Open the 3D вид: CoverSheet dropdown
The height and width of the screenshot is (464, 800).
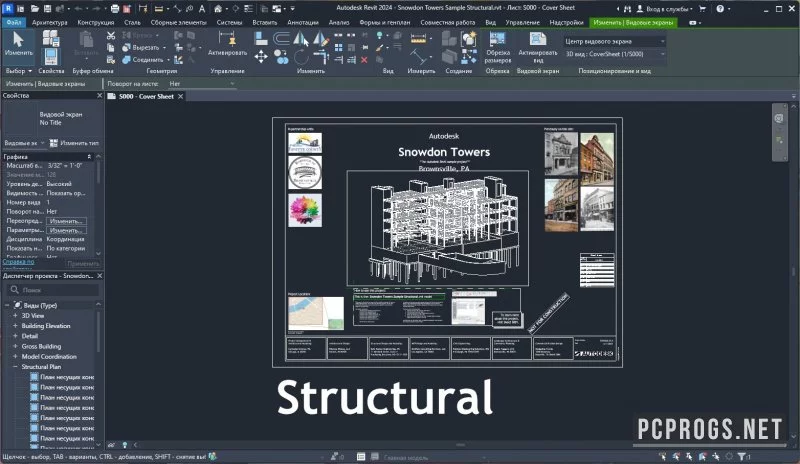pos(614,54)
